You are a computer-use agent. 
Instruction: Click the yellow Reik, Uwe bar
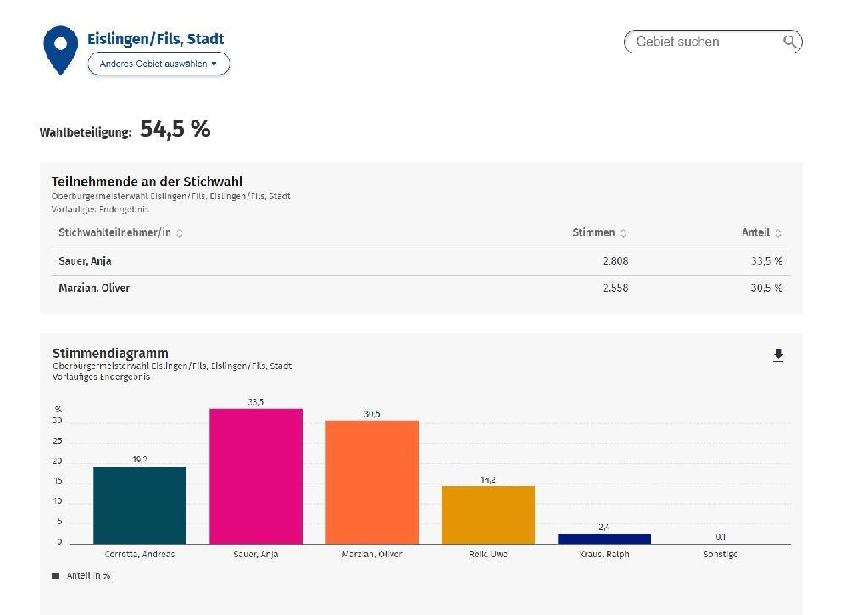tap(488, 514)
